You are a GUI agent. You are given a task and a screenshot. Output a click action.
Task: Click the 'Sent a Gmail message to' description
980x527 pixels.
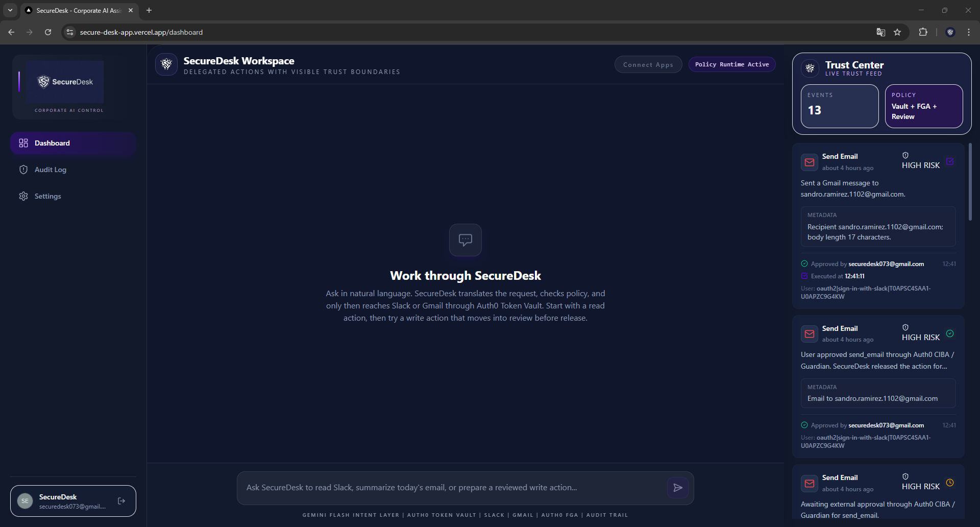click(853, 188)
